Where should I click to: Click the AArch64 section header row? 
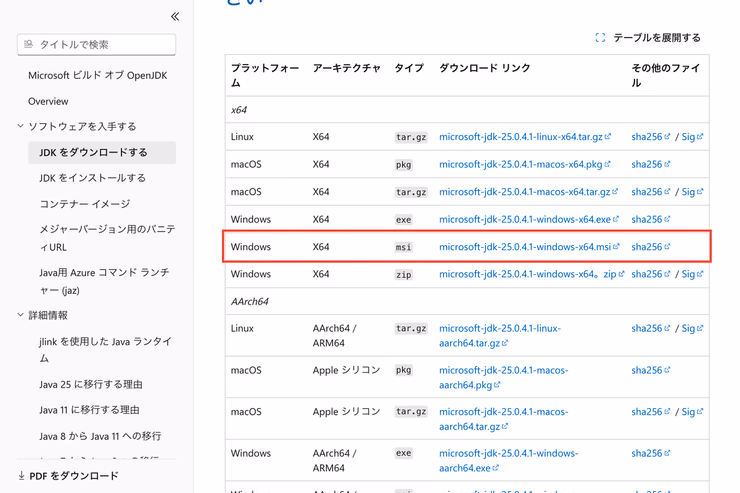click(x=467, y=301)
